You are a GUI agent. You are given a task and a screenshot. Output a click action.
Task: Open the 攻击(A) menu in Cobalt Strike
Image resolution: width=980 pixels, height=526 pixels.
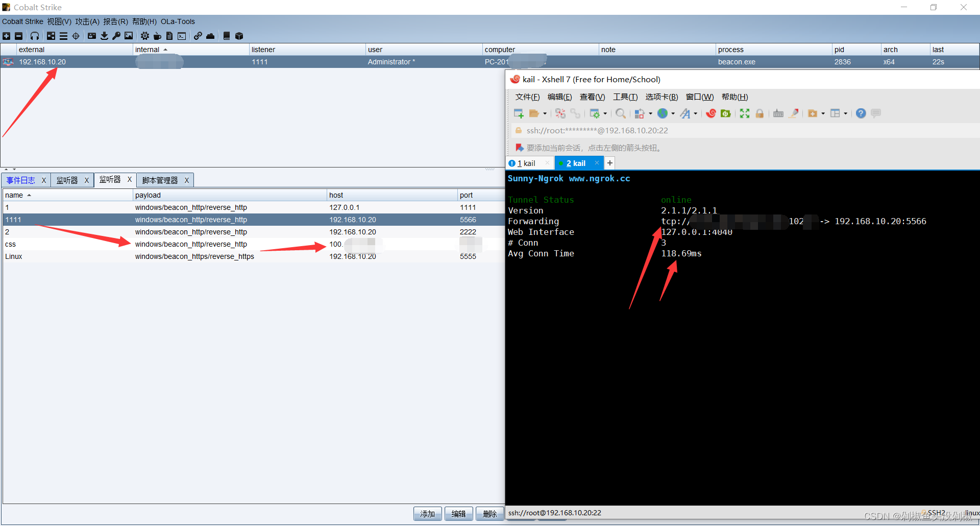[x=87, y=21]
